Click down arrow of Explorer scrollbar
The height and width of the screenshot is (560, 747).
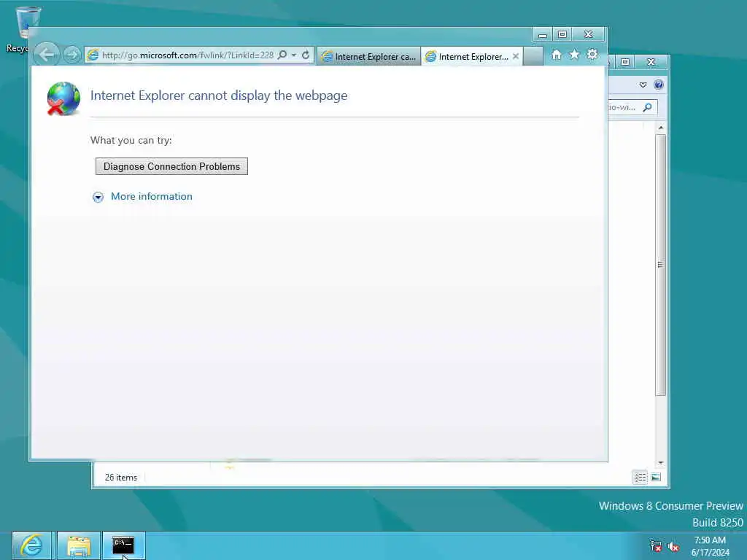(x=660, y=463)
